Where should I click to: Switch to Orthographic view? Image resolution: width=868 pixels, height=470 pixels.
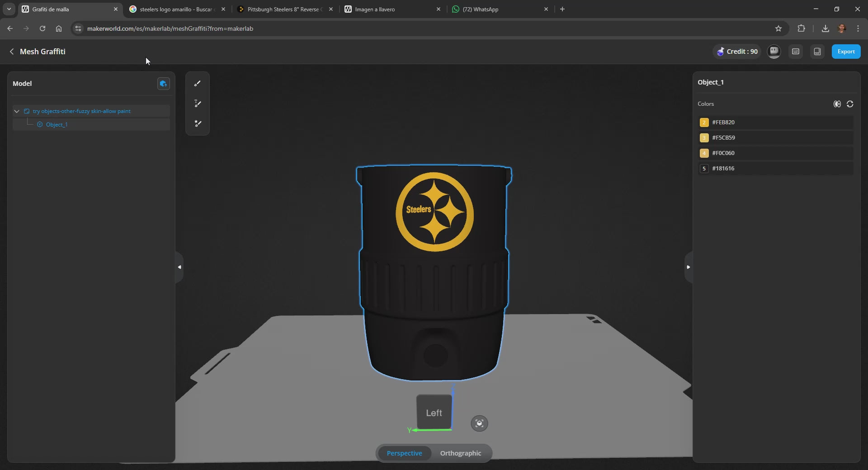(461, 453)
